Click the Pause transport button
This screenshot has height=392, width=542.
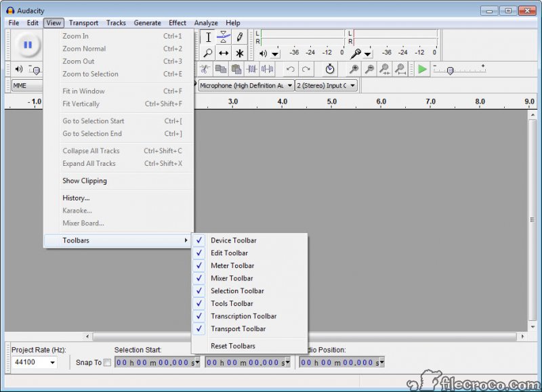click(28, 45)
